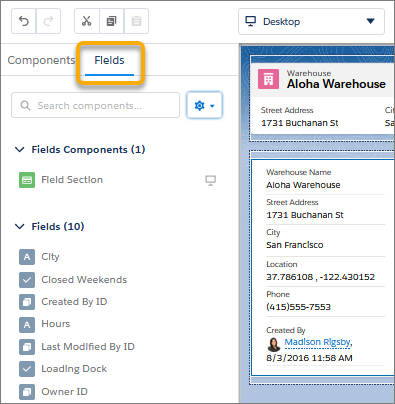Click the pink Warehouse building icon
The image size is (395, 404).
pos(269,79)
